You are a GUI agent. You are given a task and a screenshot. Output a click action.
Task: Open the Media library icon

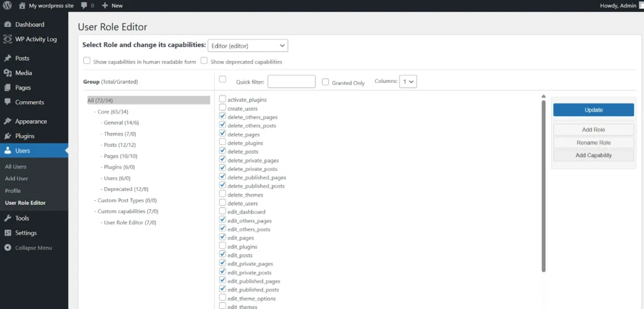click(8, 73)
